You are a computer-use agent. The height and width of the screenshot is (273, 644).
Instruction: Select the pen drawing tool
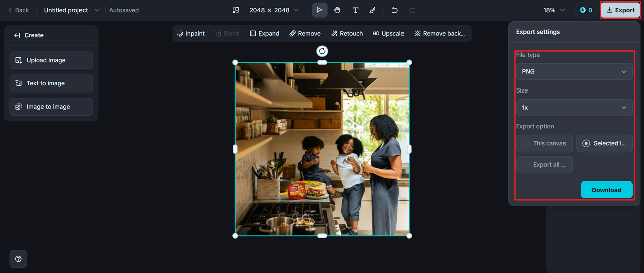pos(373,10)
